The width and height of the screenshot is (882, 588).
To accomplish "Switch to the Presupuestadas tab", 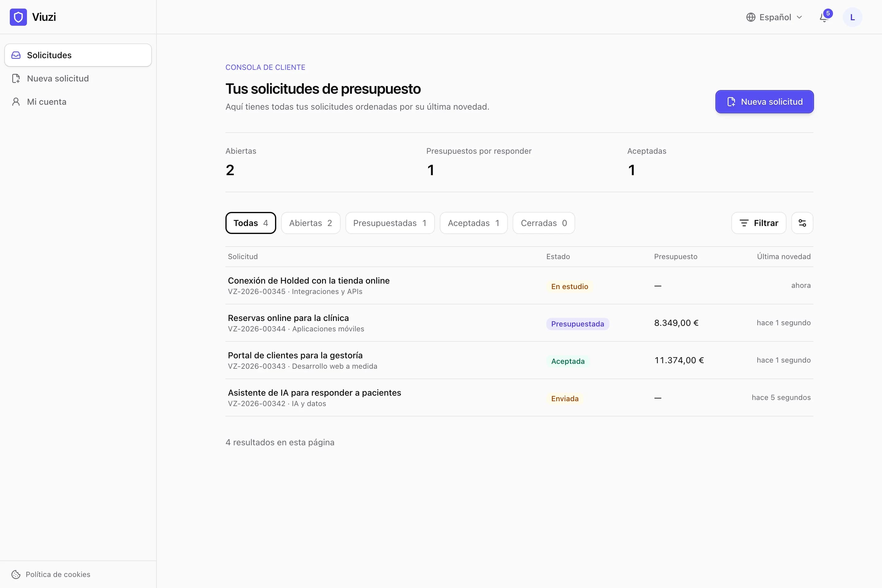I will (x=390, y=223).
